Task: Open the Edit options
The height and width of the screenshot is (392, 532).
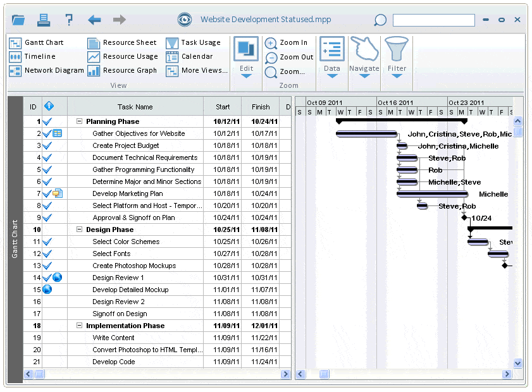Action: click(245, 56)
